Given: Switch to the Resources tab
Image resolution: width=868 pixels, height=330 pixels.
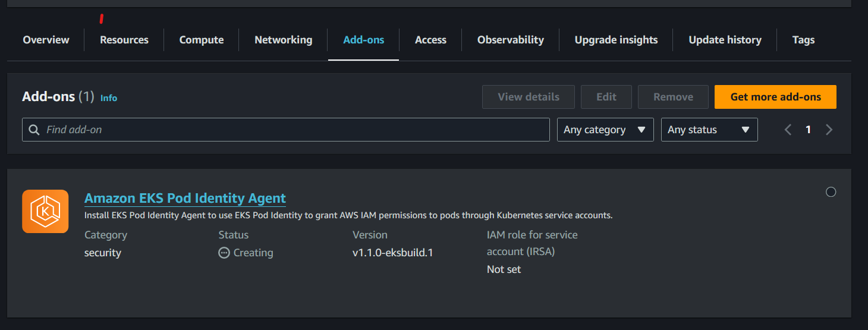Looking at the screenshot, I should (124, 40).
